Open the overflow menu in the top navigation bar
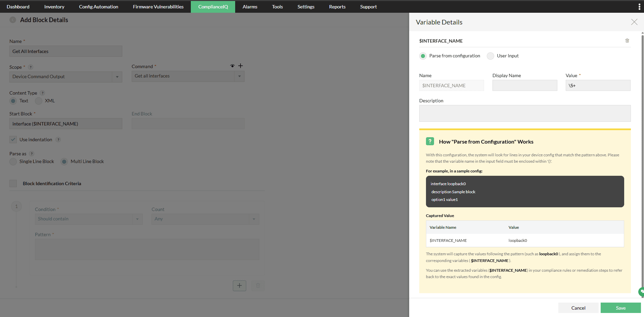The image size is (644, 317). click(x=639, y=6)
